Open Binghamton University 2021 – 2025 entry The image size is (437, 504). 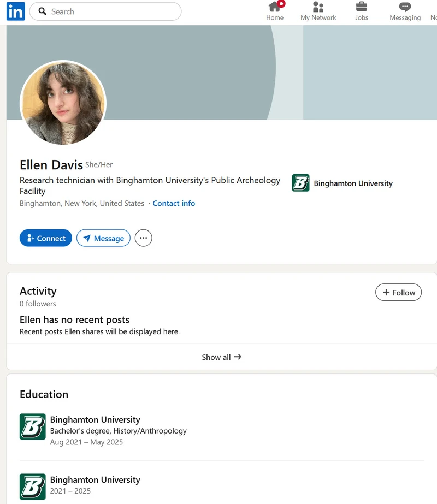tap(95, 485)
